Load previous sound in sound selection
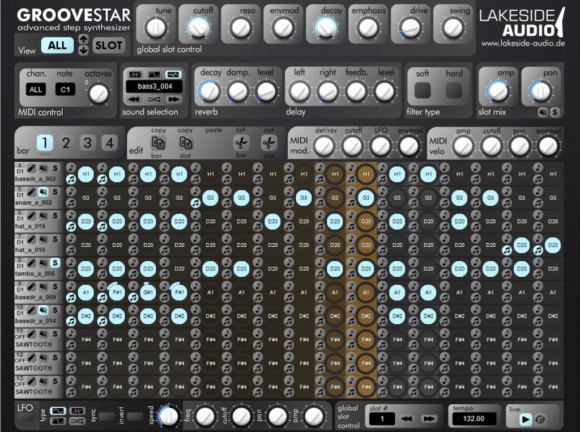Viewport: 580px width, 432px height. point(134,99)
